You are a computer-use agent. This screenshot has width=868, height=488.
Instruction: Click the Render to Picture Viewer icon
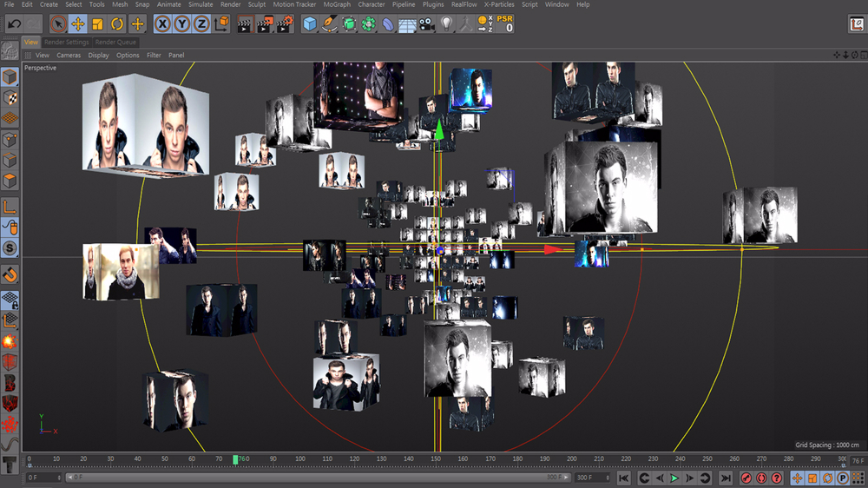(x=265, y=23)
